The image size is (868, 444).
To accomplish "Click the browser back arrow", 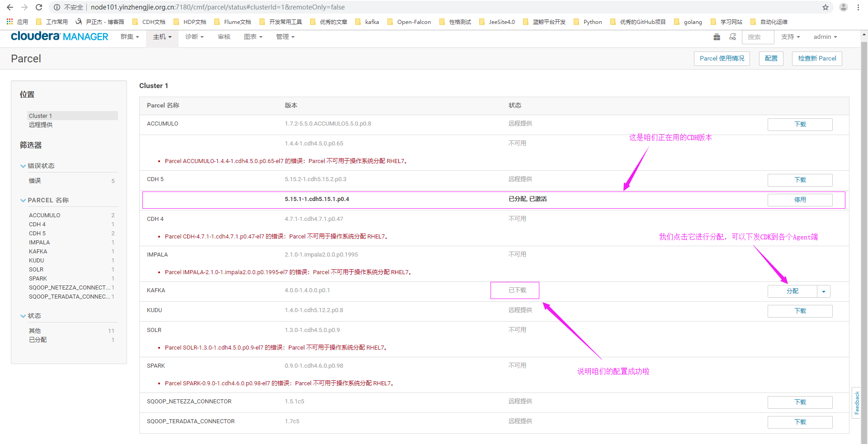I will [9, 7].
